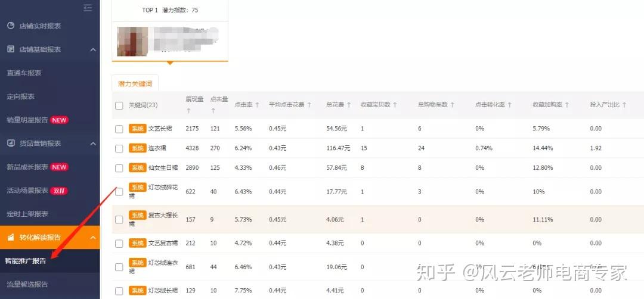The width and height of the screenshot is (644, 299).
Task: Sort by 点击转化率 column arrow
Action: tap(509, 105)
